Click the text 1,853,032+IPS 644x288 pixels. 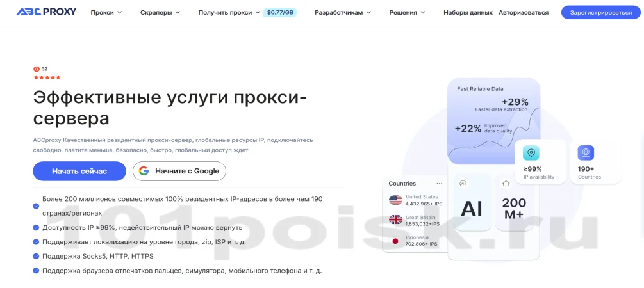point(422,223)
